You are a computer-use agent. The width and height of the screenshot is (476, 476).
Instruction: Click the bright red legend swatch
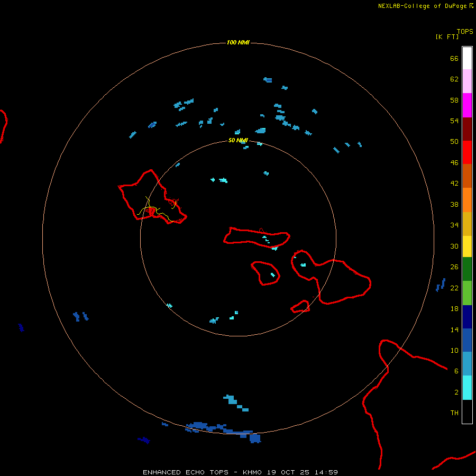[x=467, y=152]
